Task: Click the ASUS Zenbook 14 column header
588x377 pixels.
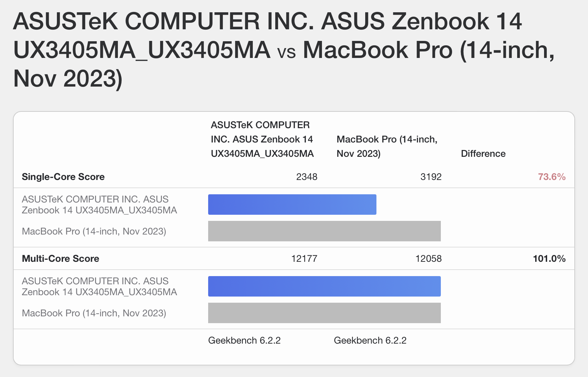Action: (262, 139)
